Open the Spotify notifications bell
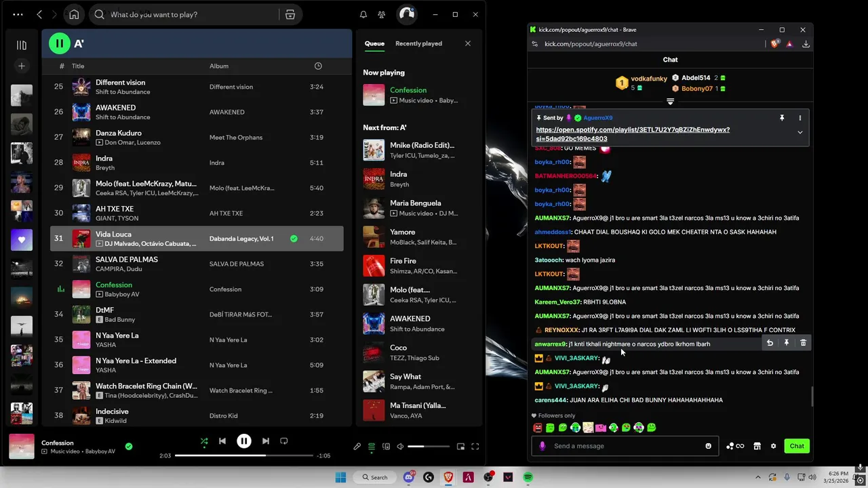 tap(363, 14)
